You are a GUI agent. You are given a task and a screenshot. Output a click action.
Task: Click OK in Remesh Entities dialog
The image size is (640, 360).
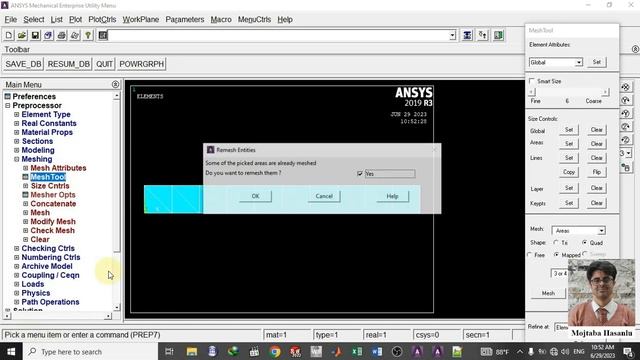point(256,196)
